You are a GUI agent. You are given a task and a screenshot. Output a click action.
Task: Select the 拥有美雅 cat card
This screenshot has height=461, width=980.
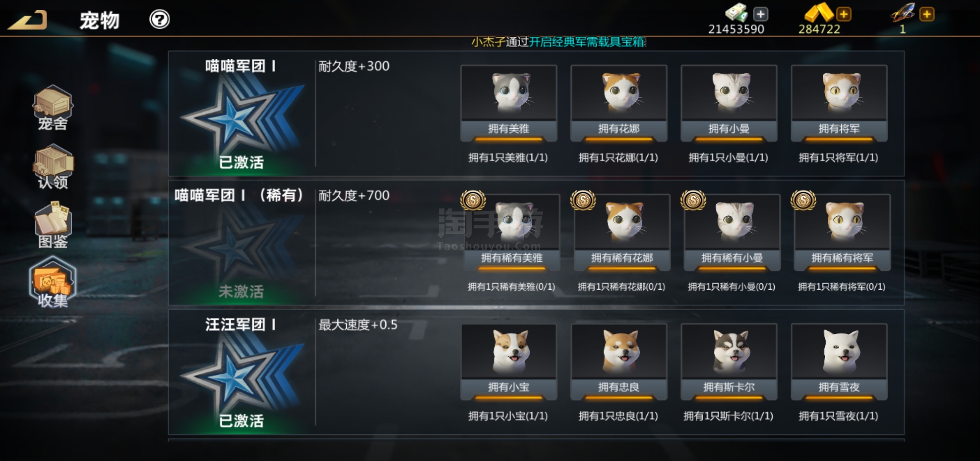coord(508,103)
